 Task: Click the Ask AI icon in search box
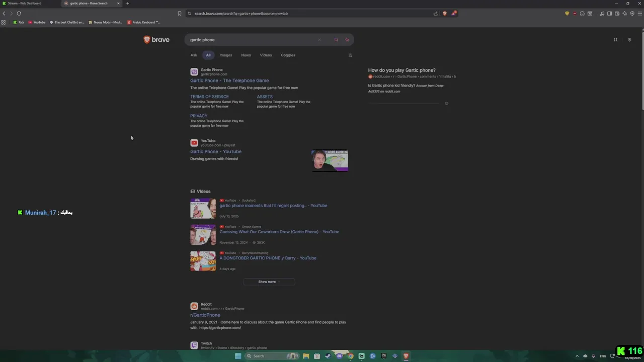[347, 40]
